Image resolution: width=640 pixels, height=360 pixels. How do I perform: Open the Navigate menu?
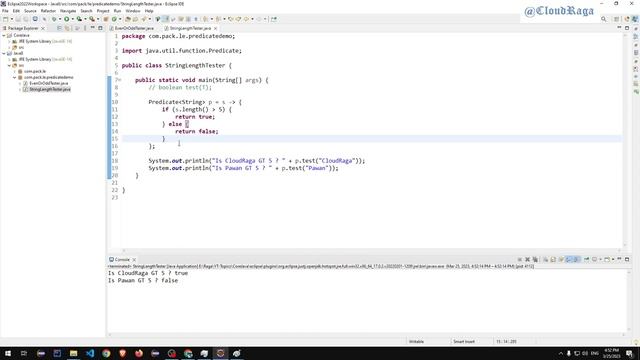click(x=68, y=11)
